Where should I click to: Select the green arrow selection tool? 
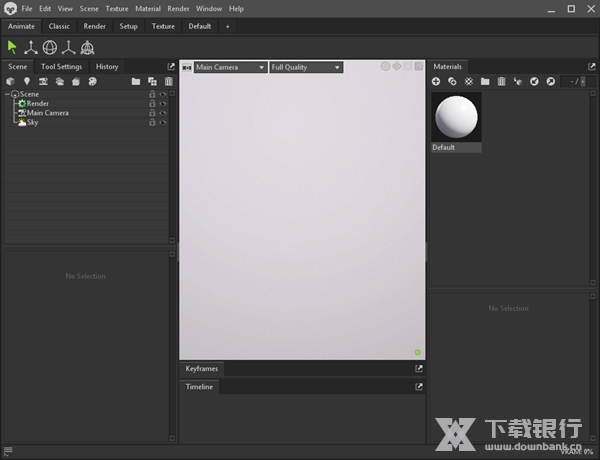[x=12, y=47]
